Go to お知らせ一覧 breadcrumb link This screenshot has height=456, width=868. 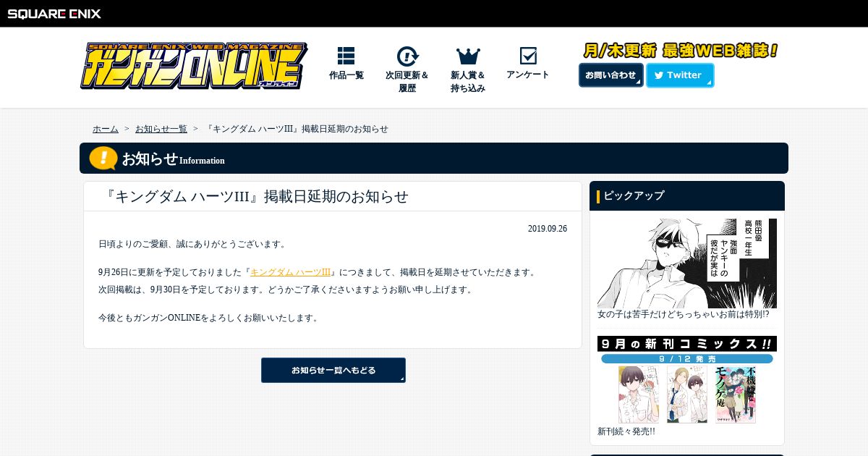tap(161, 129)
